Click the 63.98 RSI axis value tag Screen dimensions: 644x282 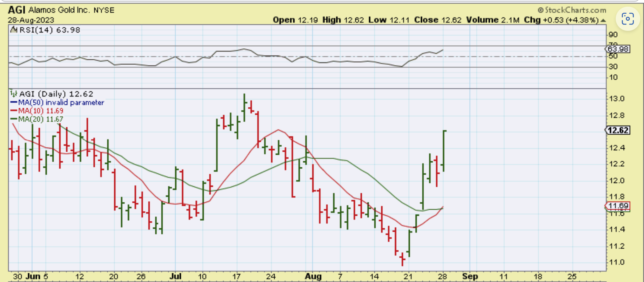click(x=617, y=49)
